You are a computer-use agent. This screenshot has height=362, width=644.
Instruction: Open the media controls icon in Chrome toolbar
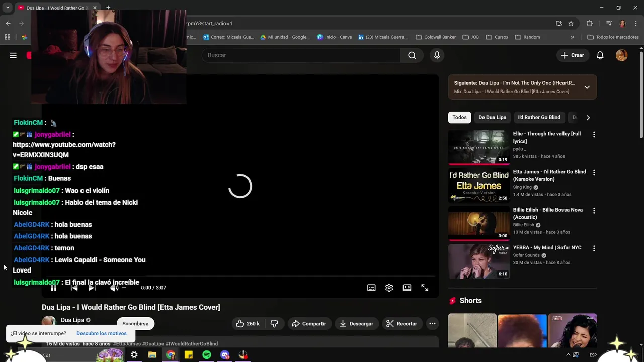(609, 23)
